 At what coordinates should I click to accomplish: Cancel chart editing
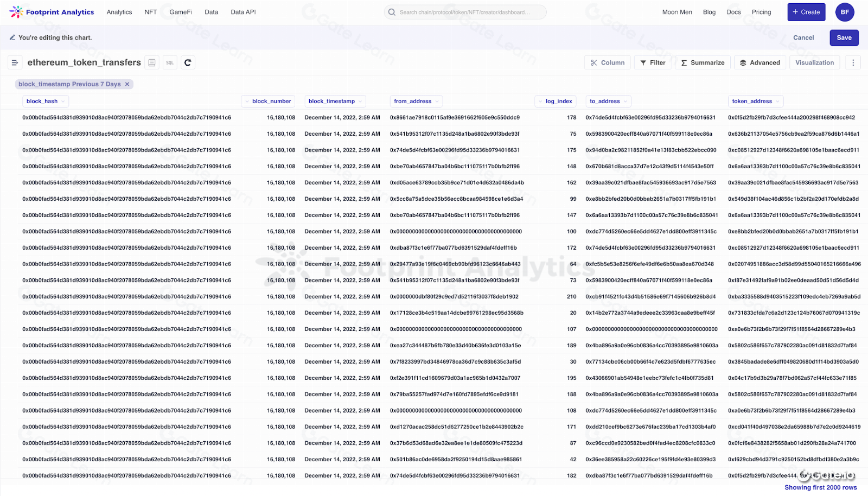[803, 38]
